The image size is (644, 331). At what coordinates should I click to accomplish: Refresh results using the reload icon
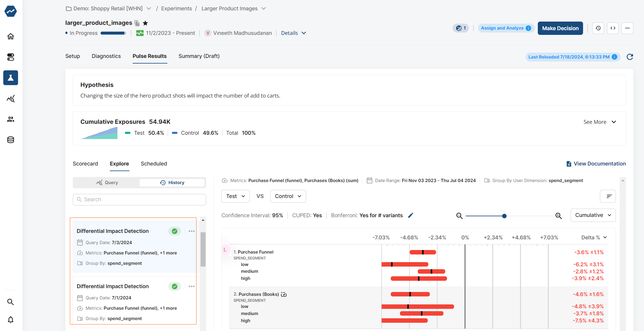pos(630,57)
